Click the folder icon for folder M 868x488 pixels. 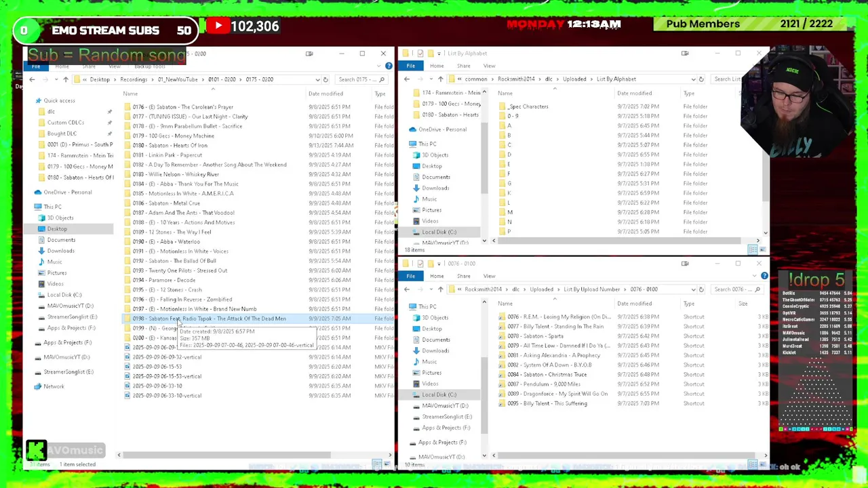[x=502, y=212]
